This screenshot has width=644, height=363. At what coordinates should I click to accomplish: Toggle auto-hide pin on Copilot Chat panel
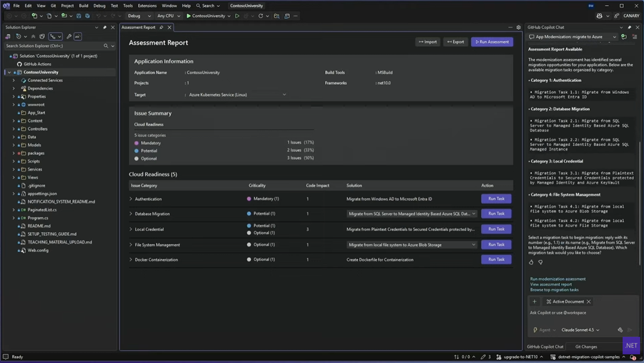click(x=630, y=28)
